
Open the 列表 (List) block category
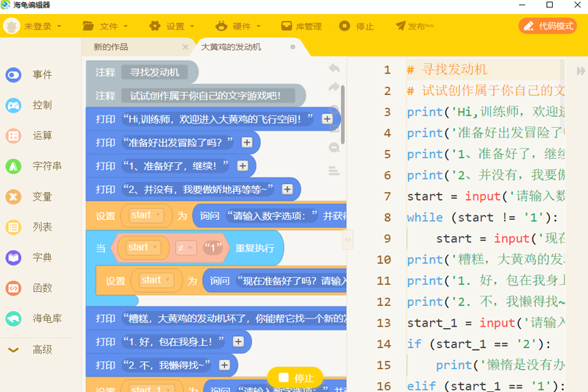click(29, 227)
